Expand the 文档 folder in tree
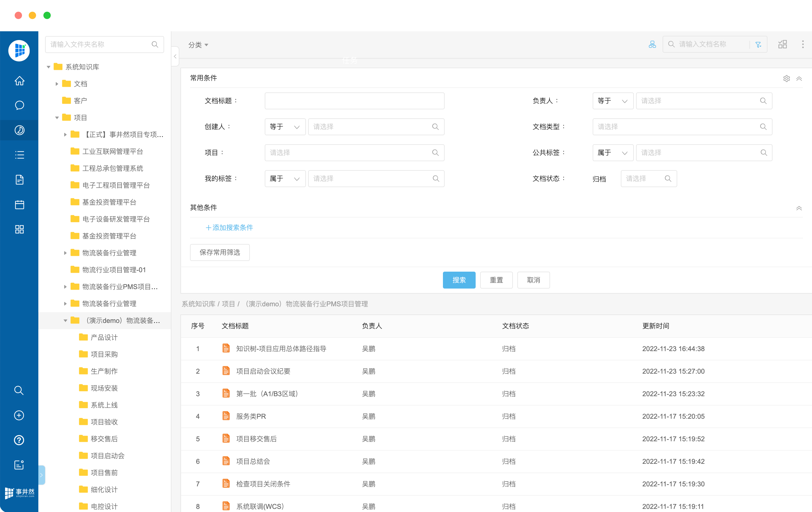 tap(57, 84)
